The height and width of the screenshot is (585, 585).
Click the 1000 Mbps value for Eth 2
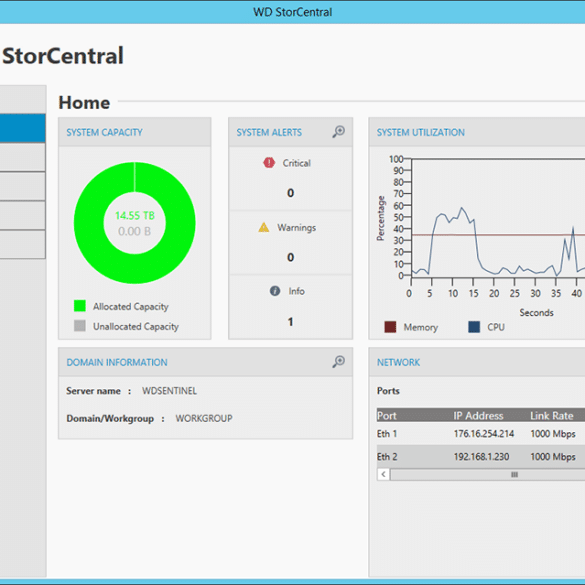(x=553, y=456)
